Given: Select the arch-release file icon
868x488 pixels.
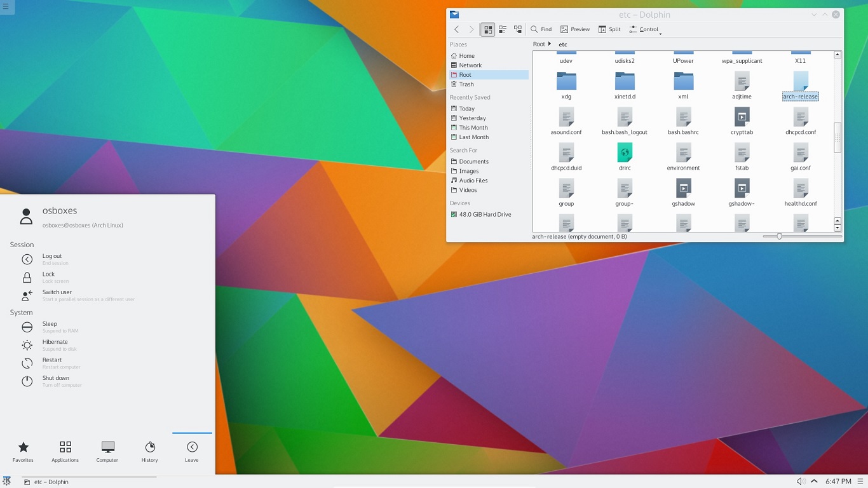Looking at the screenshot, I should pyautogui.click(x=801, y=81).
